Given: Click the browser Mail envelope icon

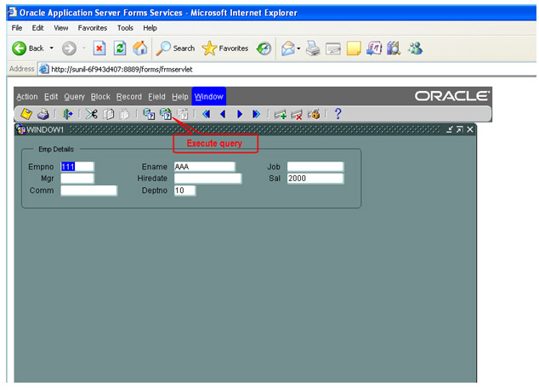Looking at the screenshot, I should 288,48.
